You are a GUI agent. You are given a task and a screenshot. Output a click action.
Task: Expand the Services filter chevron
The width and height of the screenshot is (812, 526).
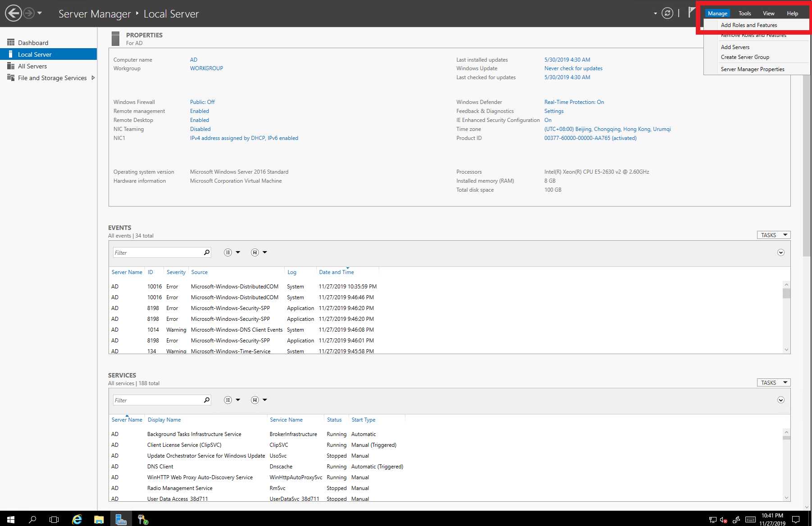780,400
